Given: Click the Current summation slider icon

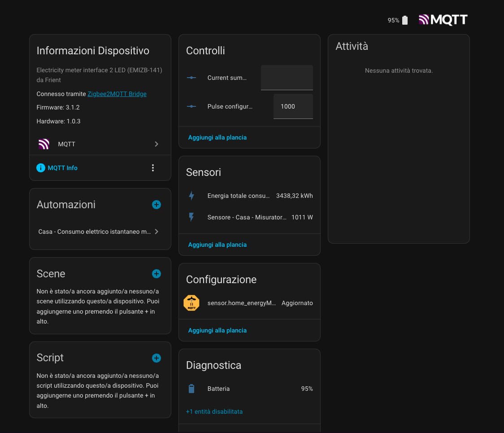Looking at the screenshot, I should (191, 78).
